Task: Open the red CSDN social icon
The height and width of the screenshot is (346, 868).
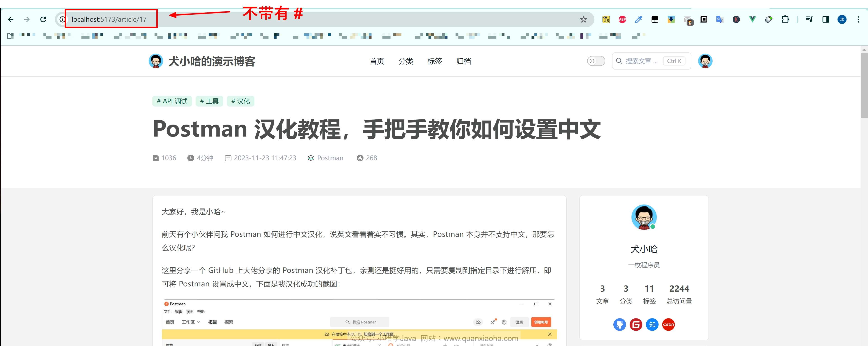Action: coord(669,325)
